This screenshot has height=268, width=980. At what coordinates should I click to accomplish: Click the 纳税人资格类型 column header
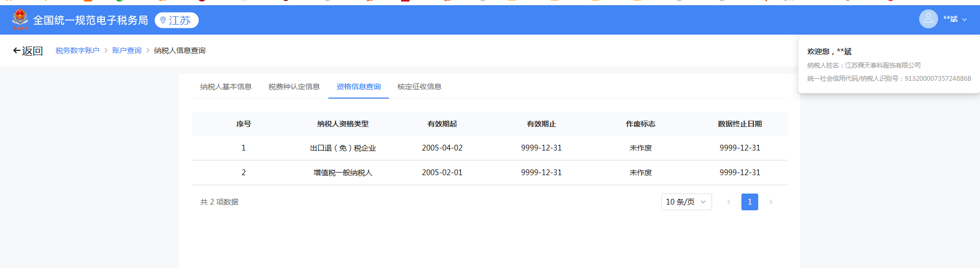(x=342, y=124)
